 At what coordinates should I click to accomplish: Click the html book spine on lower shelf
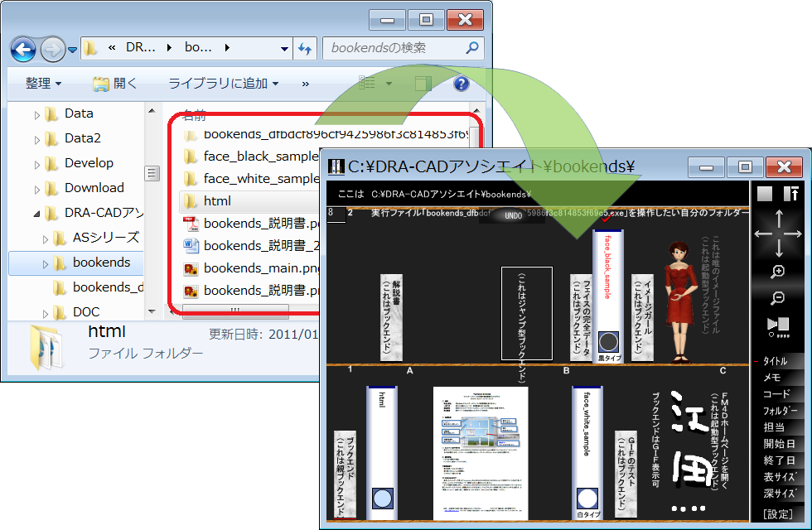(x=382, y=452)
